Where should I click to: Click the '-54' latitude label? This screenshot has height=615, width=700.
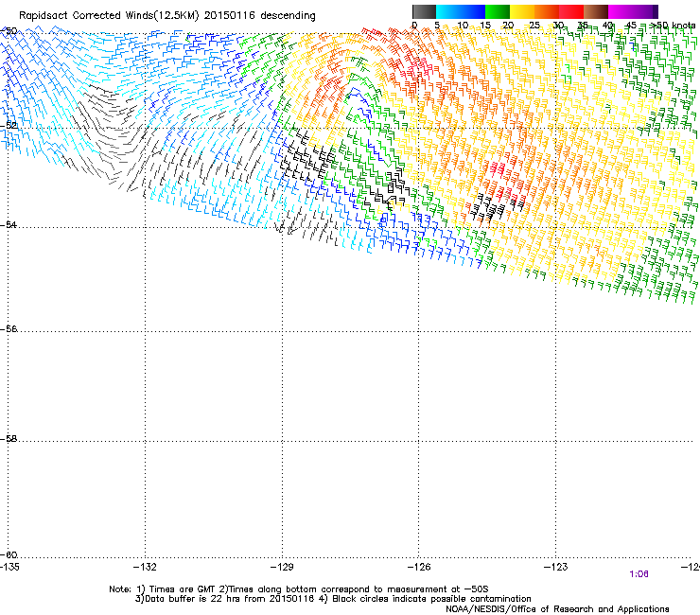click(x=9, y=225)
